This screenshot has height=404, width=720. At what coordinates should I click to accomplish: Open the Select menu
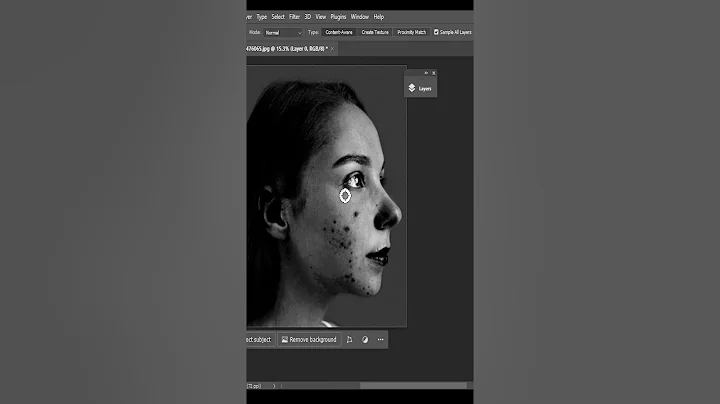278,17
